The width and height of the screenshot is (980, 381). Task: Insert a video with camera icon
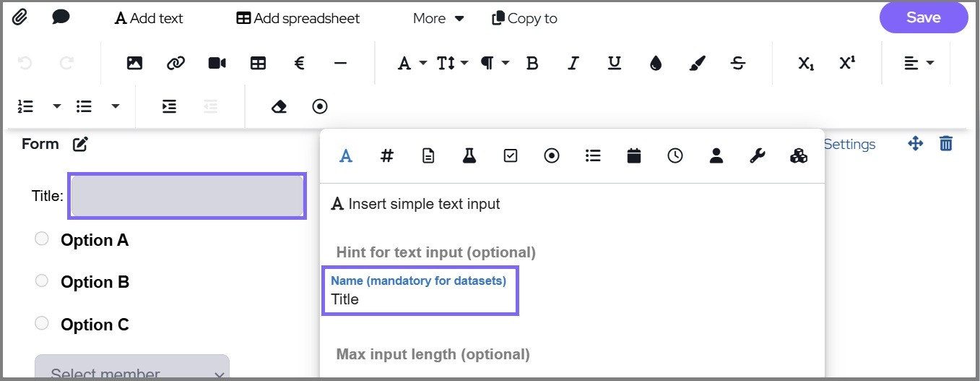tap(217, 64)
